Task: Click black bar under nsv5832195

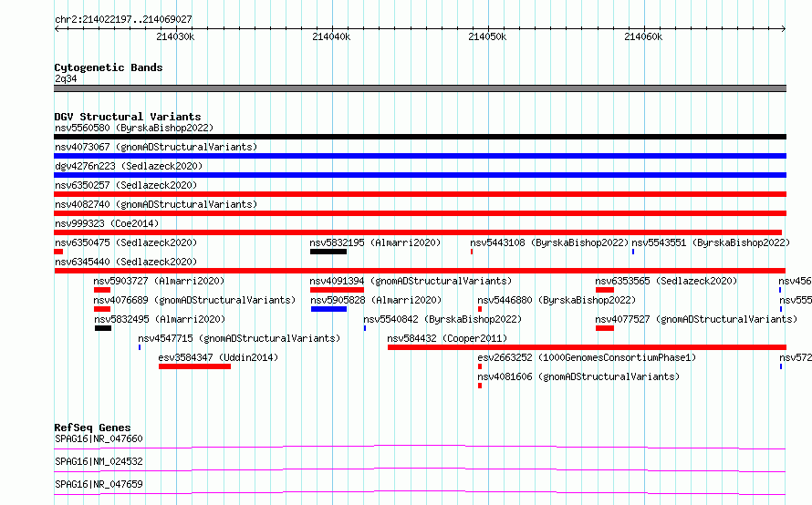Action: tap(328, 252)
